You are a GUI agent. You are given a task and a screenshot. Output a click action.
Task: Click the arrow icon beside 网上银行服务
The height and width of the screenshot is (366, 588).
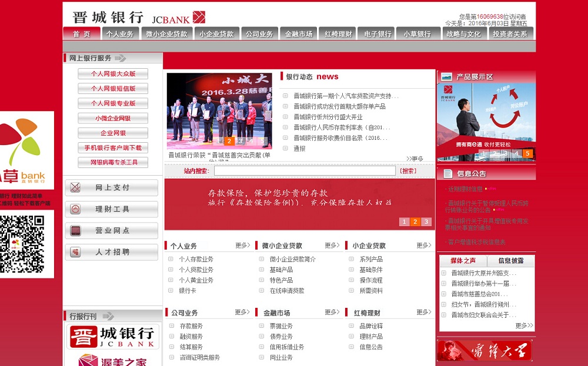pos(121,58)
